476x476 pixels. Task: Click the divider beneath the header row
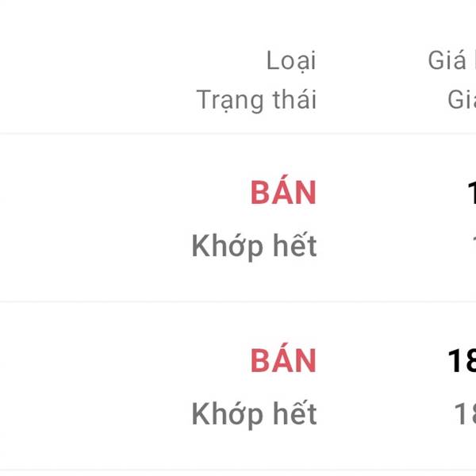(x=238, y=133)
